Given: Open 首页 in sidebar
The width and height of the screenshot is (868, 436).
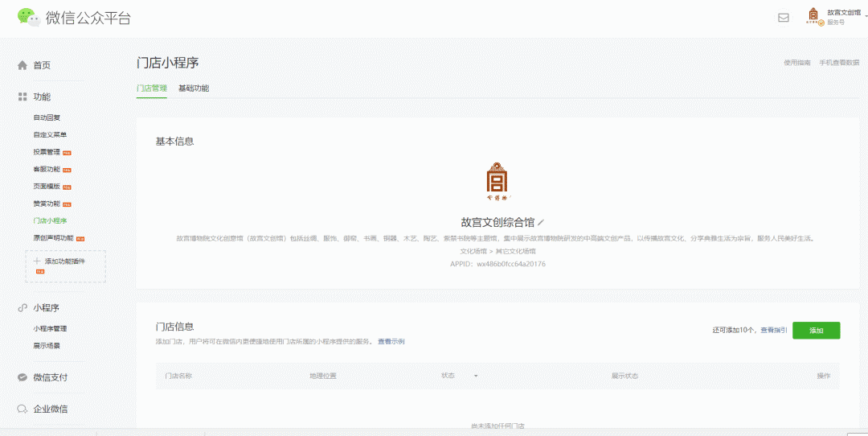Looking at the screenshot, I should pos(42,65).
